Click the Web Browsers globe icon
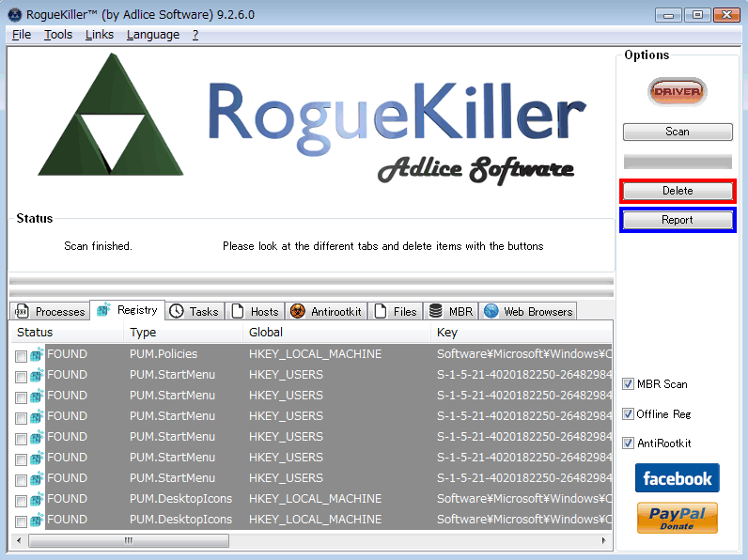This screenshot has width=748, height=560. 491,311
